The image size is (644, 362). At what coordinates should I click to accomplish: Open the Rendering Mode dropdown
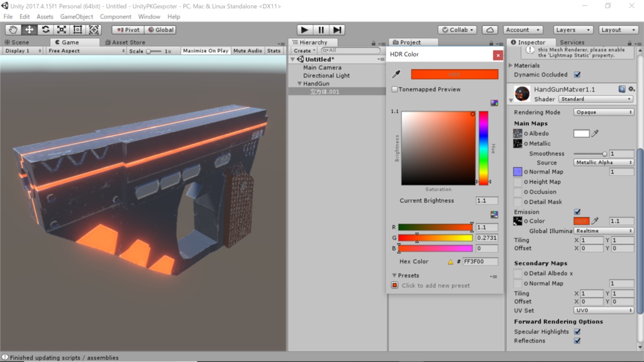[x=603, y=112]
